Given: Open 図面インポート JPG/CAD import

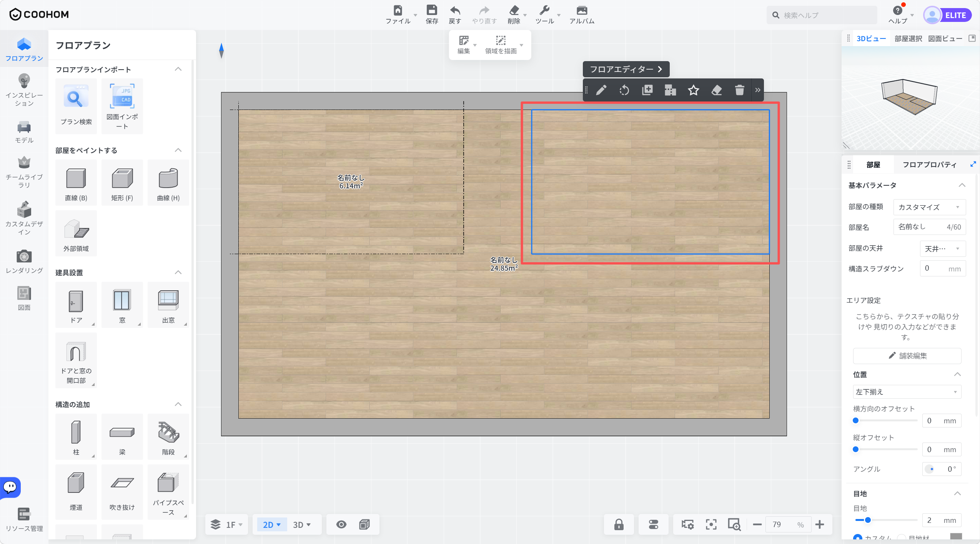Looking at the screenshot, I should (x=122, y=106).
